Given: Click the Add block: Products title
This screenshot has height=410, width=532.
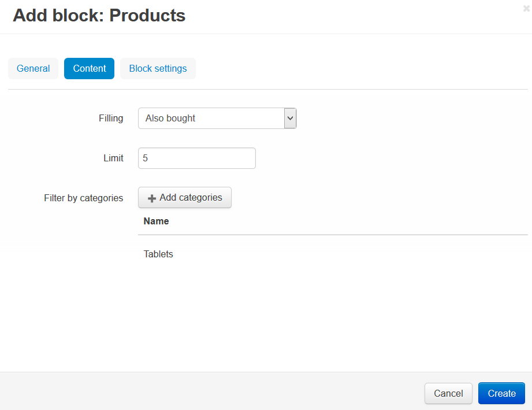Looking at the screenshot, I should point(99,16).
